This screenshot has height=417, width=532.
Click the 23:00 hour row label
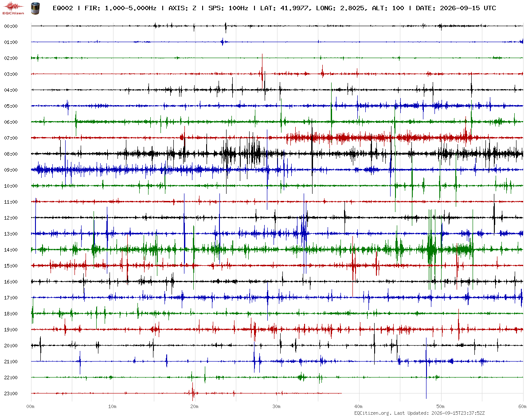11,393
